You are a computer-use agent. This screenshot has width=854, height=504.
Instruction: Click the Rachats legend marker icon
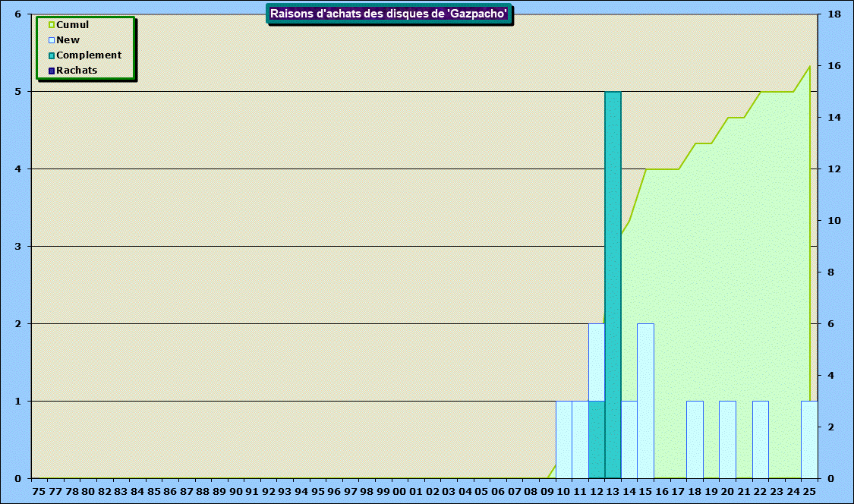(52, 71)
